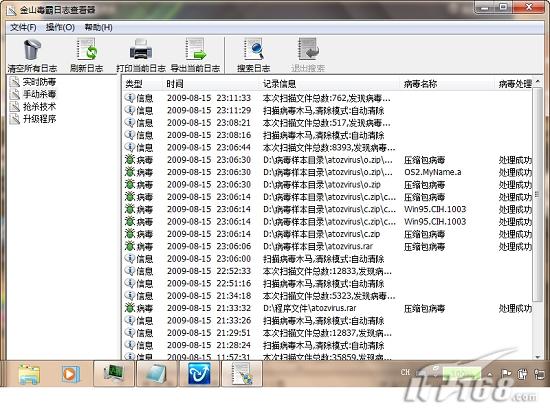This screenshot has width=550, height=412.
Task: Select D:\程序文件\atozvirus.rar record entry
Action: pos(310,308)
